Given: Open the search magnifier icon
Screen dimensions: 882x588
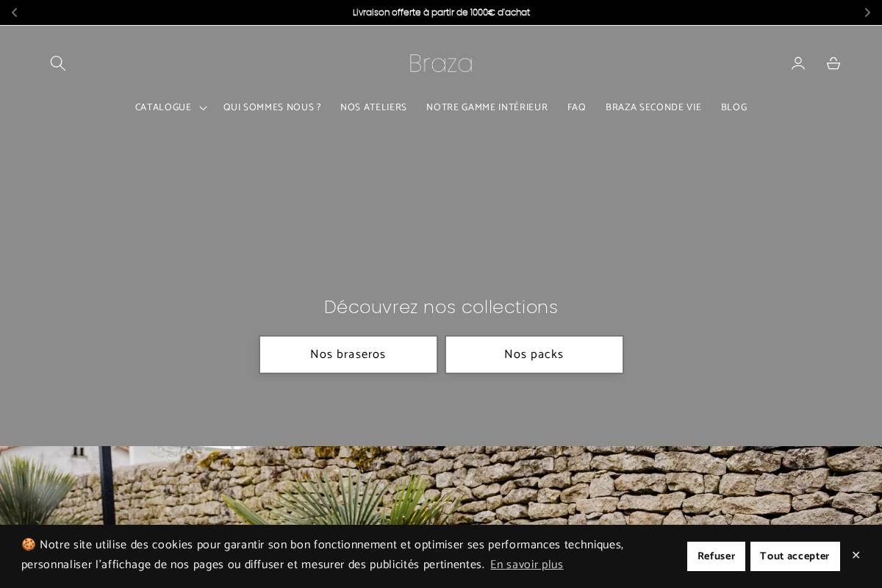Looking at the screenshot, I should (x=57, y=63).
